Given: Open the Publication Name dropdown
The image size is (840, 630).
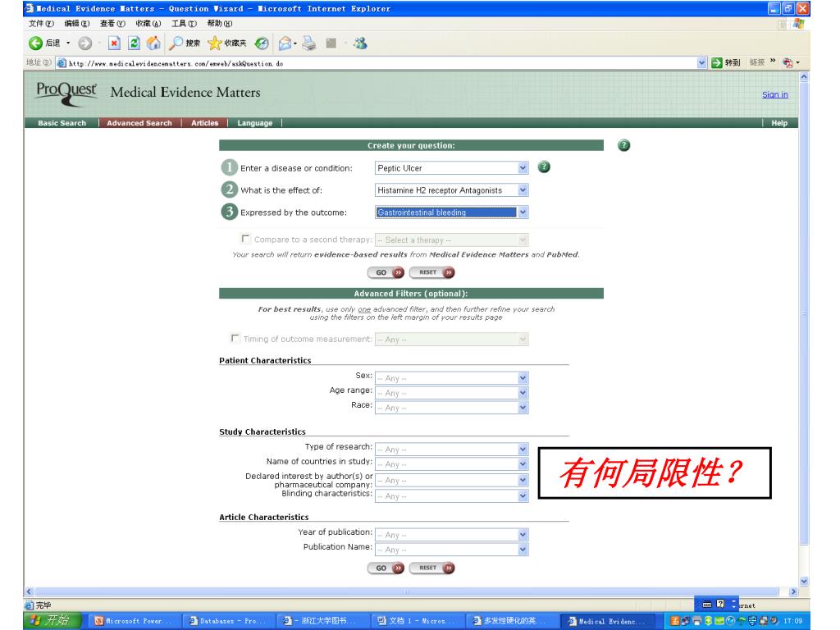Looking at the screenshot, I should 452,550.
